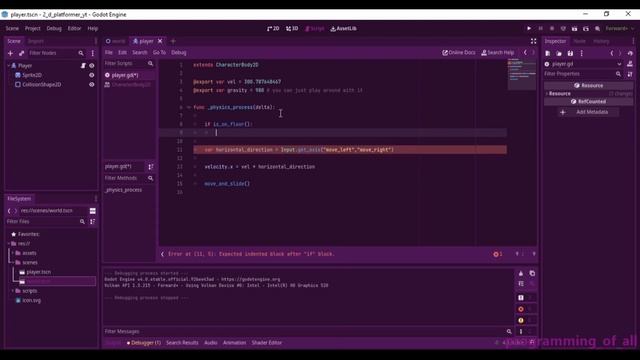The image size is (640, 360).
Task: Open the Debug menu in top bar
Action: (x=54, y=29)
